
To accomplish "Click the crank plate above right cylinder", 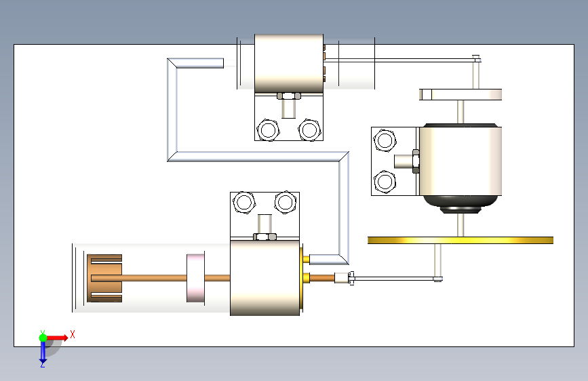I will (460, 94).
